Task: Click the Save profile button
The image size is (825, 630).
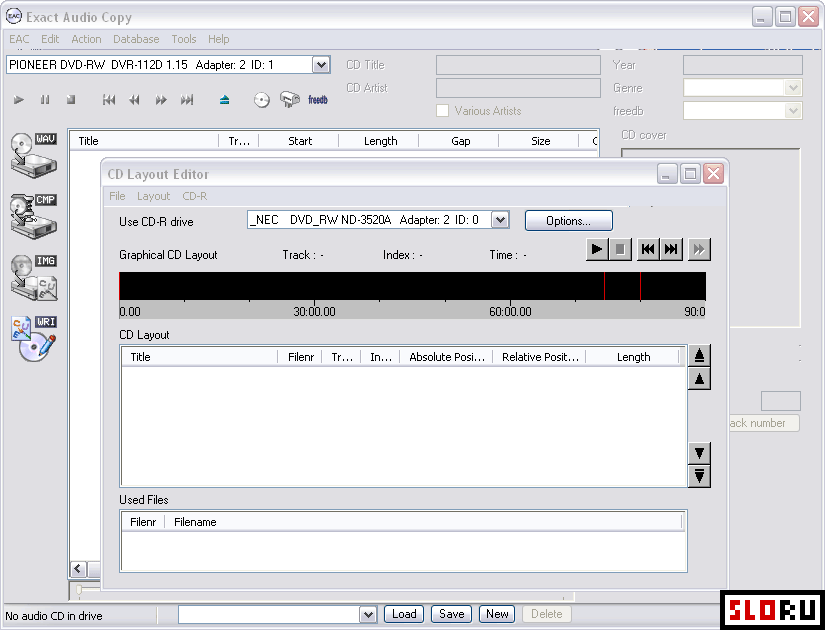Action: point(451,614)
